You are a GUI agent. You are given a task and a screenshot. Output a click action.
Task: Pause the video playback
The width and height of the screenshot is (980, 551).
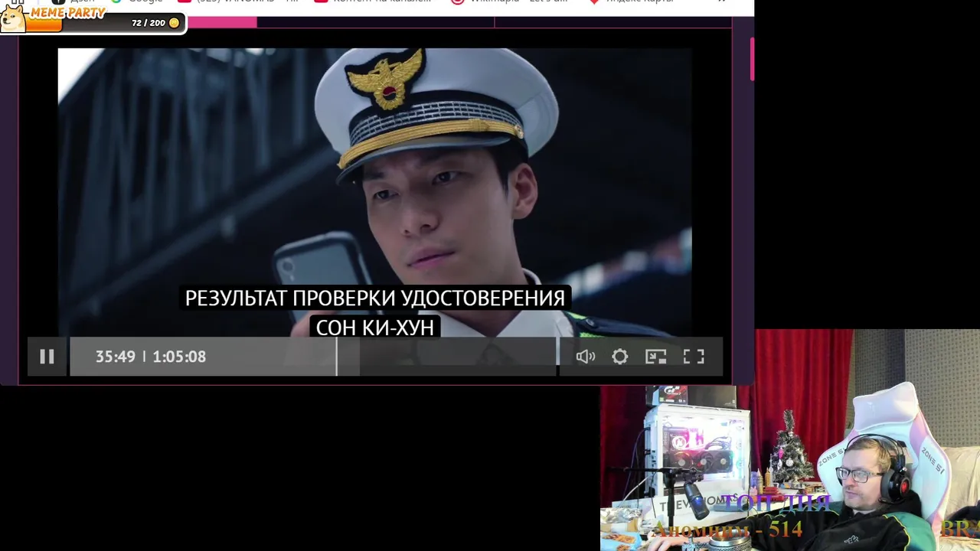tap(47, 357)
